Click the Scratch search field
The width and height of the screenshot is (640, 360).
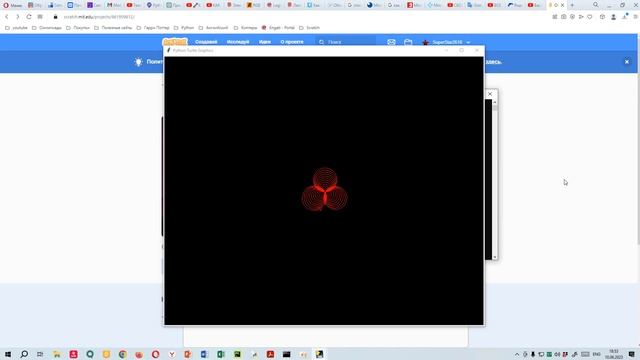[x=345, y=42]
